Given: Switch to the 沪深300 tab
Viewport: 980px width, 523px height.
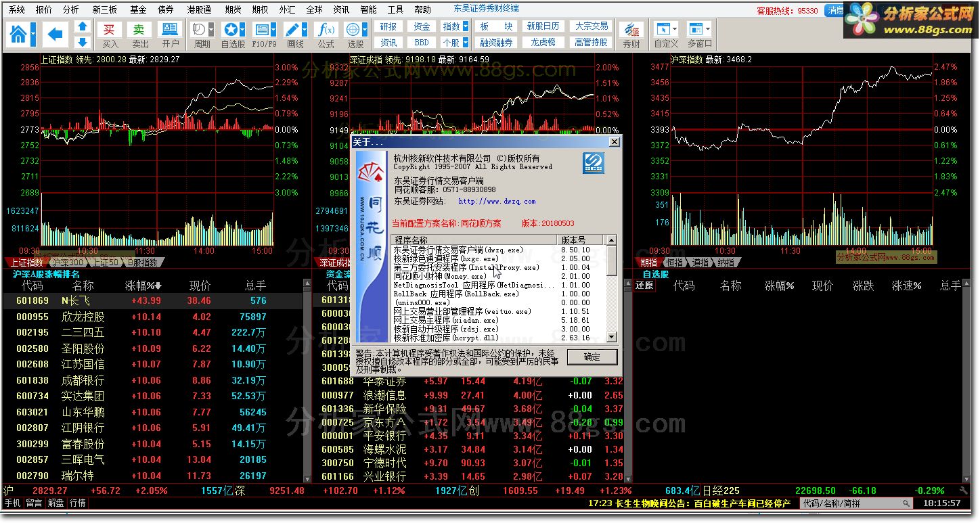Looking at the screenshot, I should click(68, 263).
